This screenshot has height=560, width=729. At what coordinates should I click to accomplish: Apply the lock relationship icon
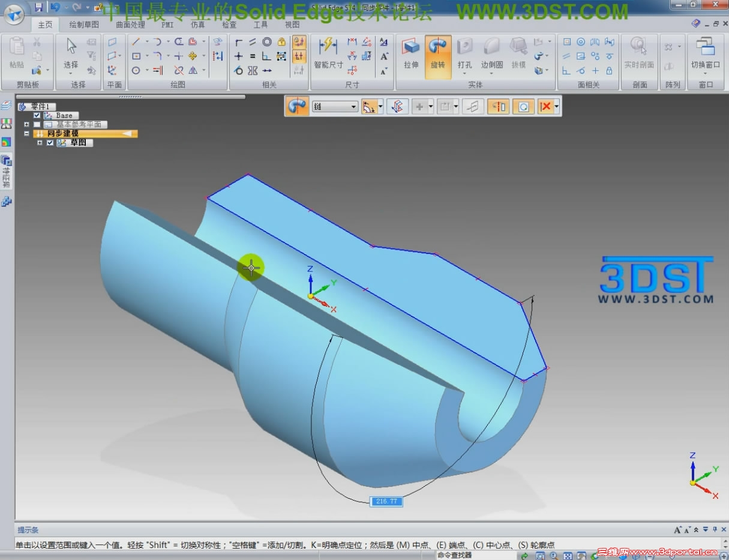281,42
